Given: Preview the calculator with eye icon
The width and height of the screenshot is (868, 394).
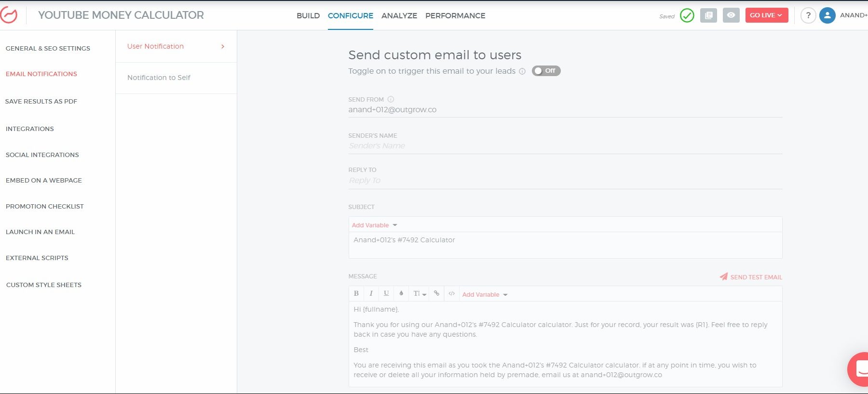Looking at the screenshot, I should [x=731, y=15].
